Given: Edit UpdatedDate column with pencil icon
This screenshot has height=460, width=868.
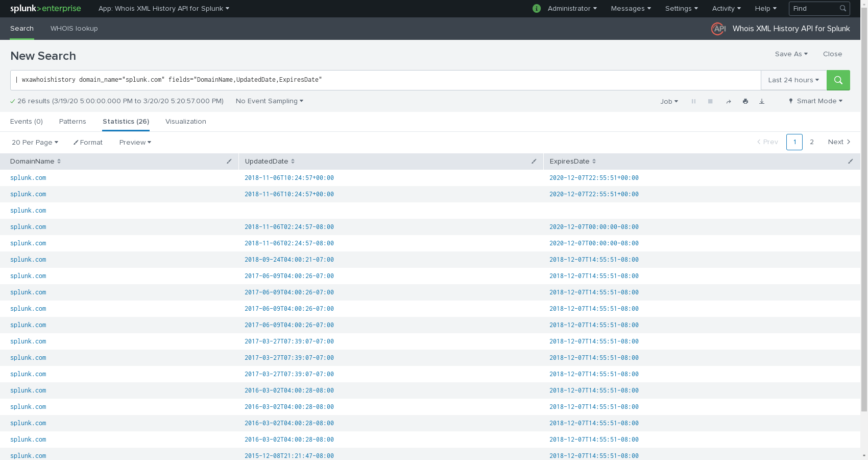Looking at the screenshot, I should coord(534,162).
